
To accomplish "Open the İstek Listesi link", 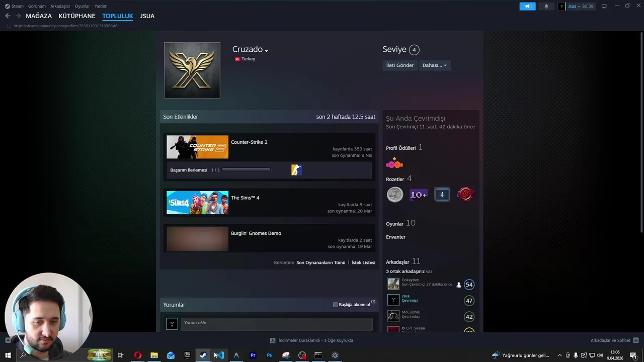I will click(363, 262).
